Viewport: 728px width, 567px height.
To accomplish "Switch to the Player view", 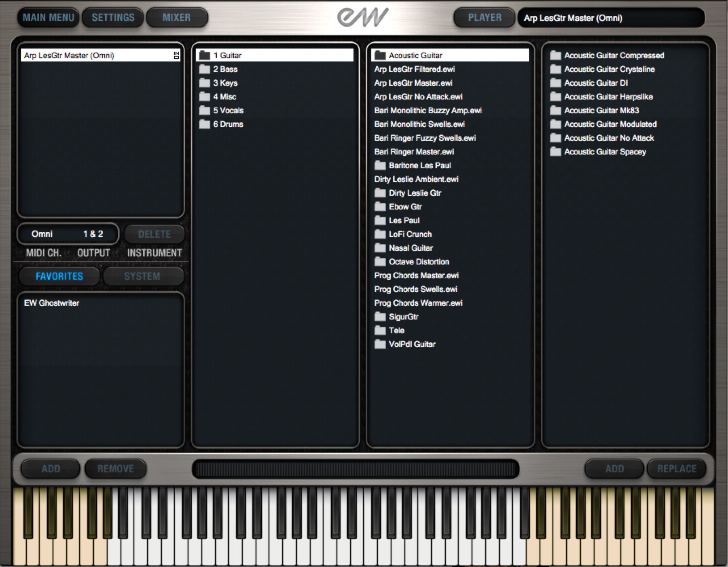I will pyautogui.click(x=485, y=17).
